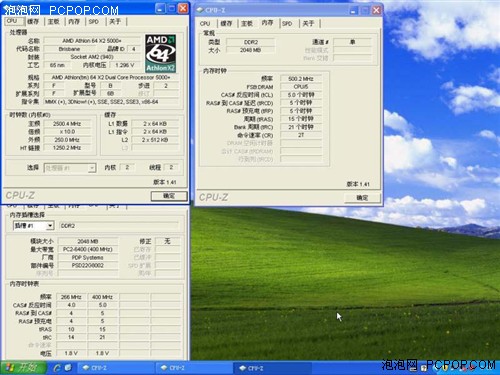Switch to 缓存 tab in the processor window
The height and width of the screenshot is (375, 500).
click(33, 21)
